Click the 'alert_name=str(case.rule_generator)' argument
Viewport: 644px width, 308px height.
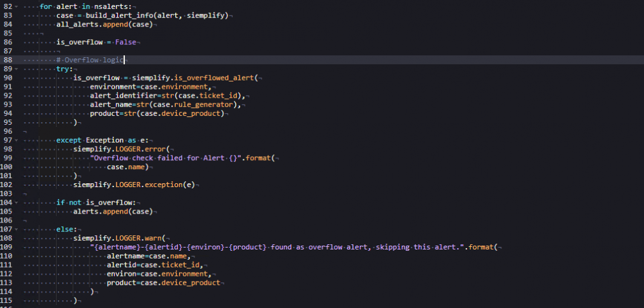pos(165,104)
